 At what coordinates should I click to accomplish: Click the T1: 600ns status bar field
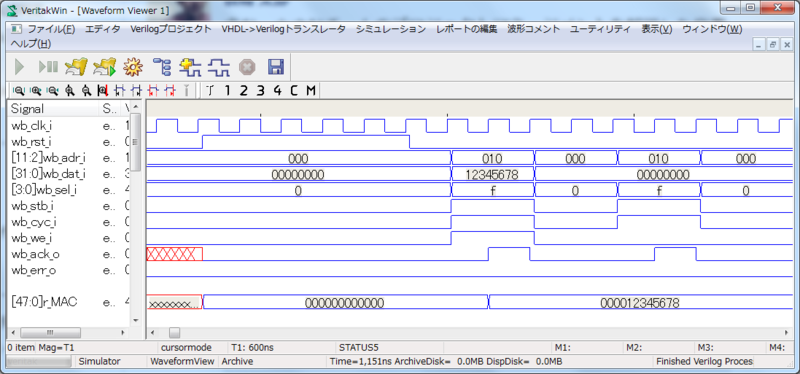252,347
